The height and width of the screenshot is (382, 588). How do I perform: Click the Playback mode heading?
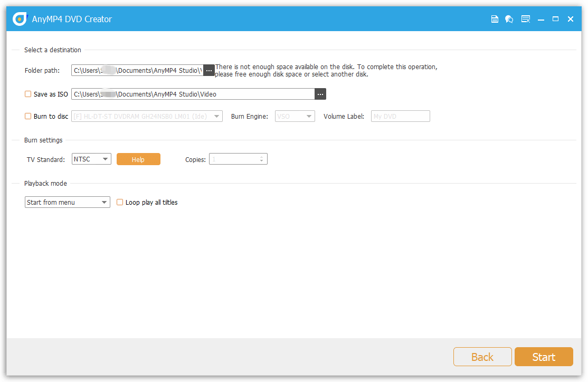pyautogui.click(x=46, y=183)
